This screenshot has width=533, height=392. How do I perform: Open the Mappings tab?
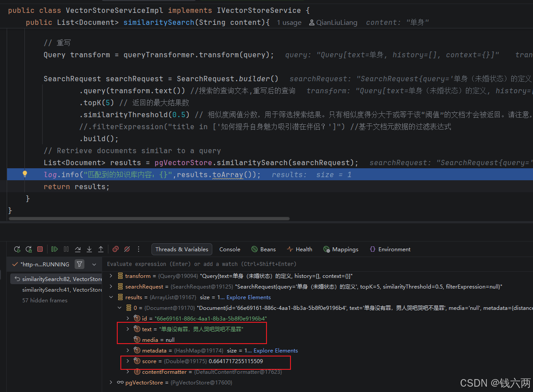[341, 249]
